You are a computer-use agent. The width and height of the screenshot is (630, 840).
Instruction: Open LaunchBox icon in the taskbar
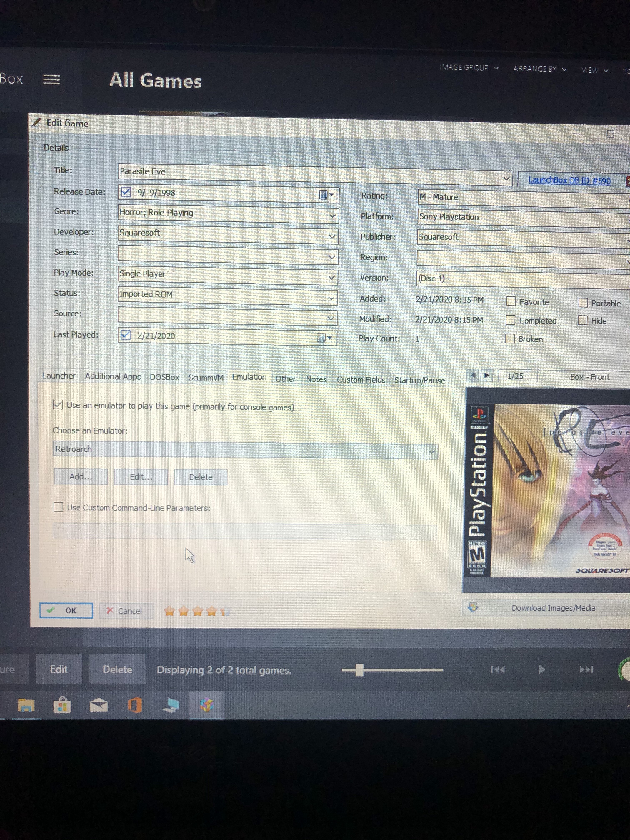(207, 705)
